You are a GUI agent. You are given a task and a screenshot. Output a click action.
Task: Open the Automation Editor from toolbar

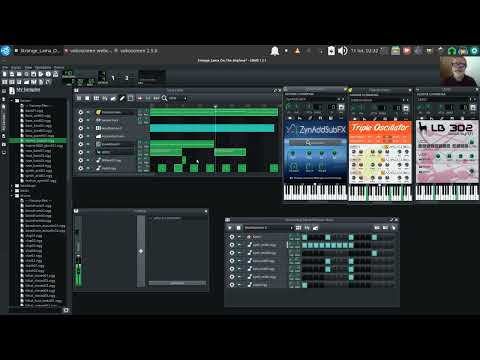(x=27, y=82)
